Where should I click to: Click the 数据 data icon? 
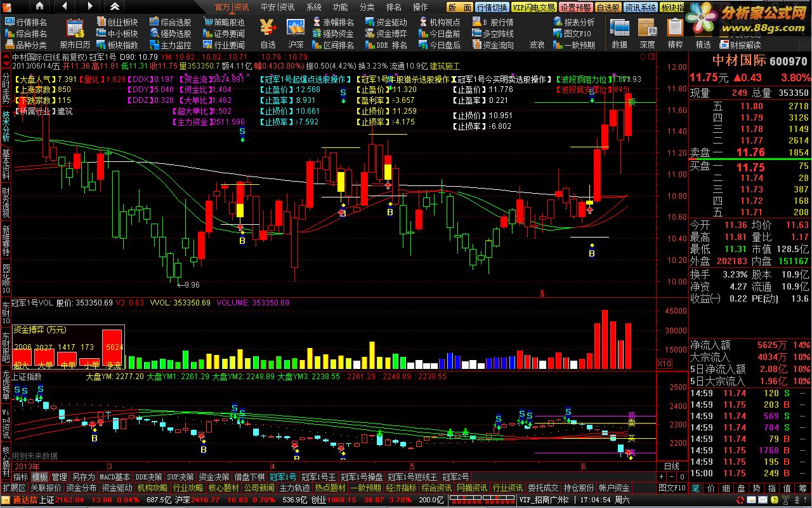coord(619,33)
